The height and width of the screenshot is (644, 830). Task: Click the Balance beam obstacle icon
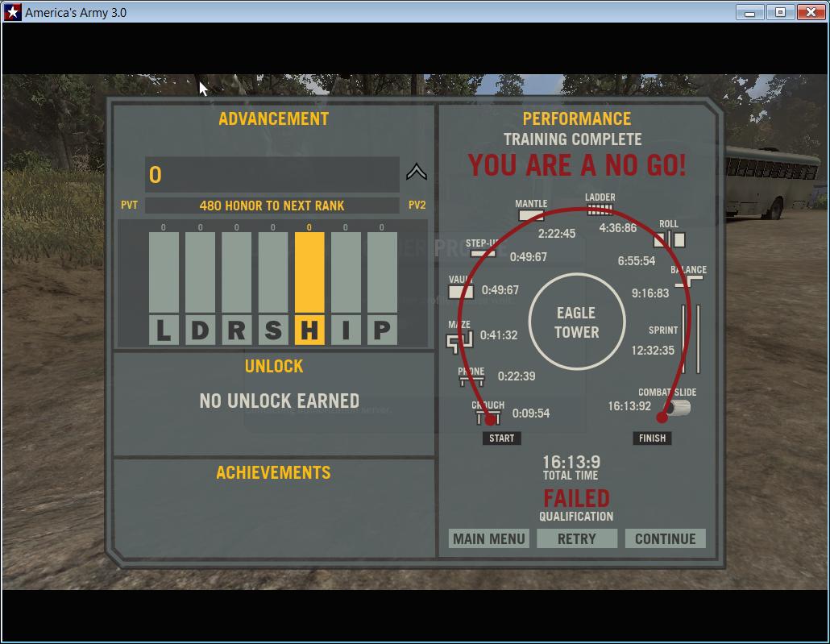689,280
